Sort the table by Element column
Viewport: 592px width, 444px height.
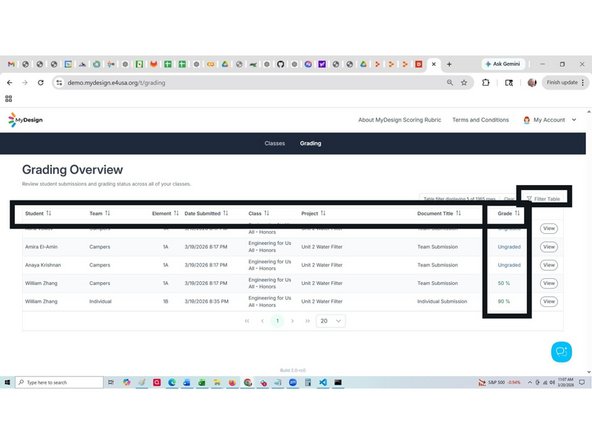pos(176,213)
